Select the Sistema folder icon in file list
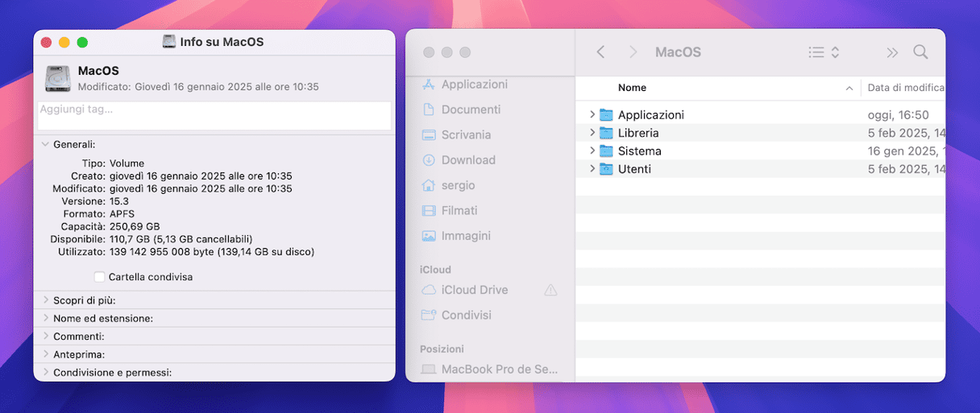The width and height of the screenshot is (980, 413). pyautogui.click(x=606, y=151)
